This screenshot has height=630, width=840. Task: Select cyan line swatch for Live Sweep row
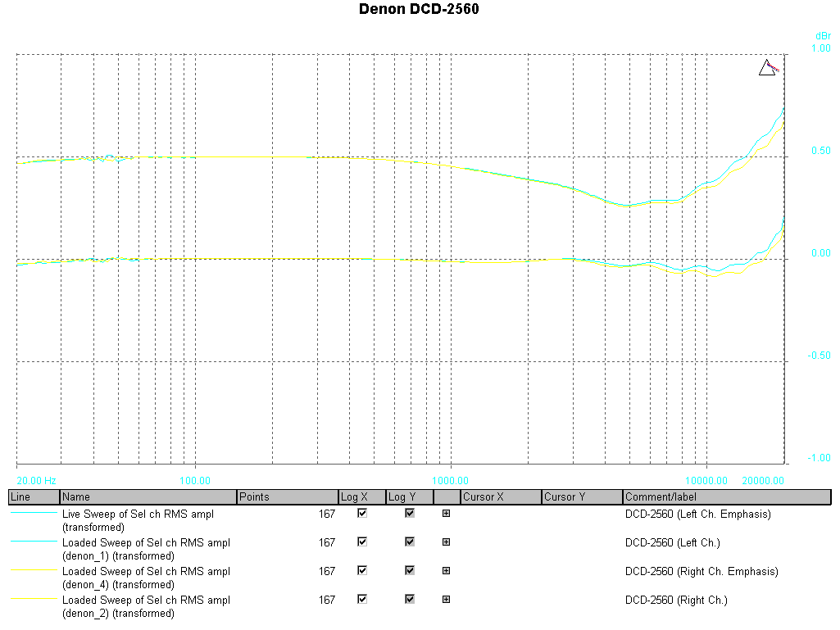pos(34,513)
